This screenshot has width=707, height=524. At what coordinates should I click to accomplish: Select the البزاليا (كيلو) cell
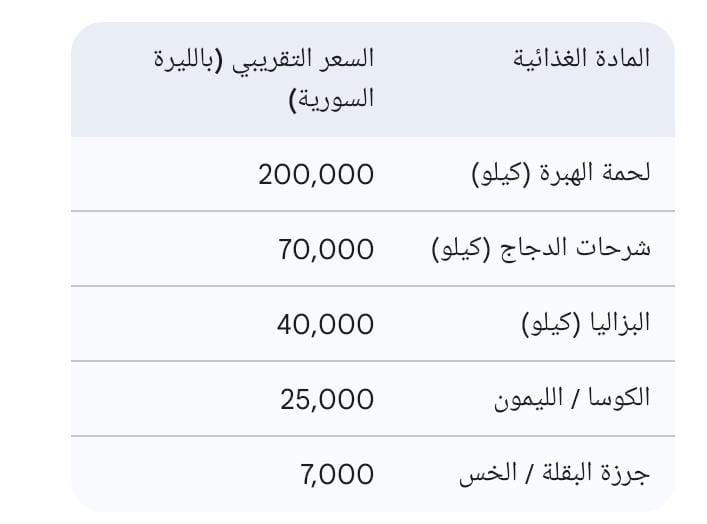click(x=585, y=323)
